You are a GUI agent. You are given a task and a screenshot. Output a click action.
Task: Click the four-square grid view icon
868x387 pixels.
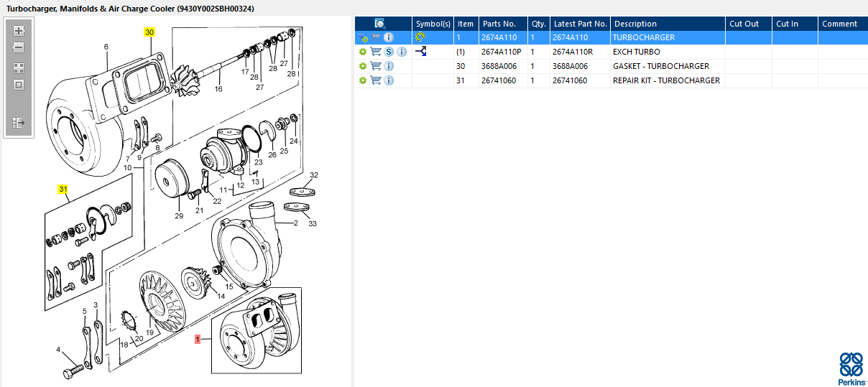19,68
